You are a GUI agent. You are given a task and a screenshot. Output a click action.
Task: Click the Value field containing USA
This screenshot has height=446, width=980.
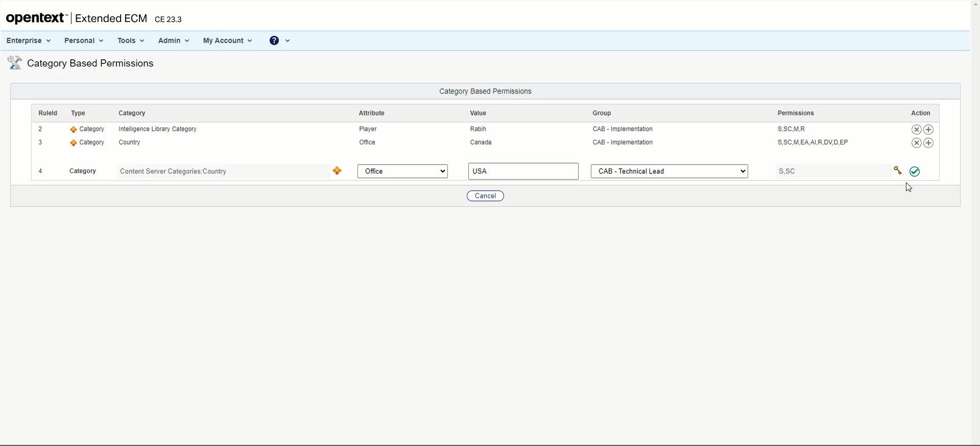(523, 171)
